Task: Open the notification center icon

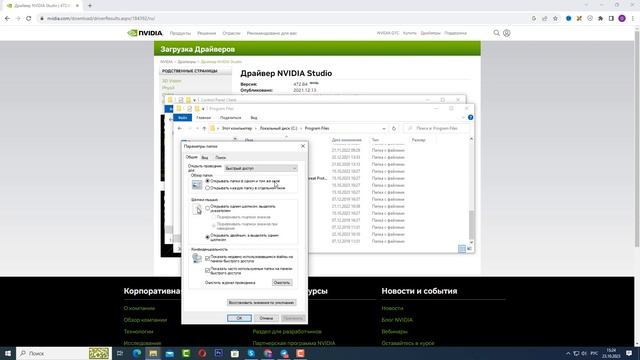Action: (629, 353)
